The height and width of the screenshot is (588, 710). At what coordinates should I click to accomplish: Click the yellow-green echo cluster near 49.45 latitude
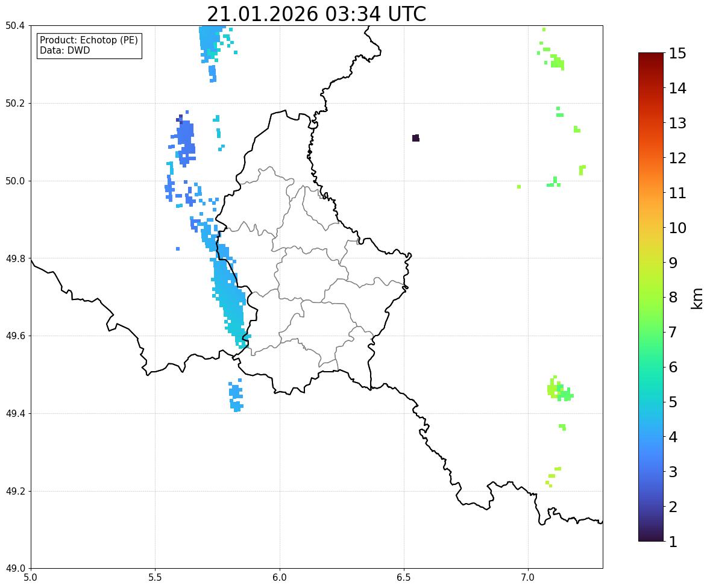(x=559, y=389)
